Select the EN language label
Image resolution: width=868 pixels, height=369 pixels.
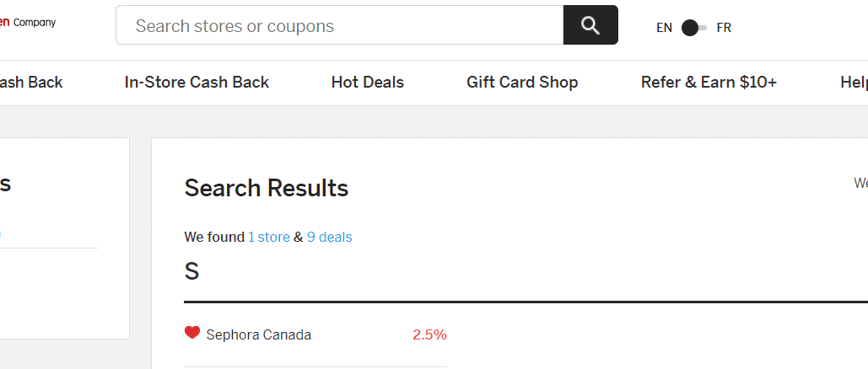point(665,28)
